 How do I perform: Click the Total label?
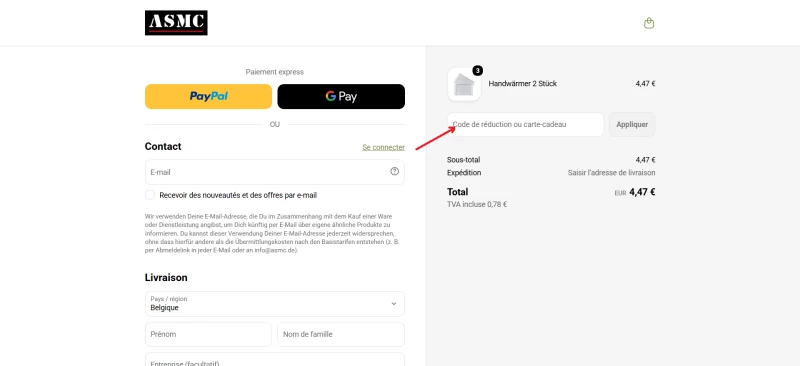(x=457, y=192)
